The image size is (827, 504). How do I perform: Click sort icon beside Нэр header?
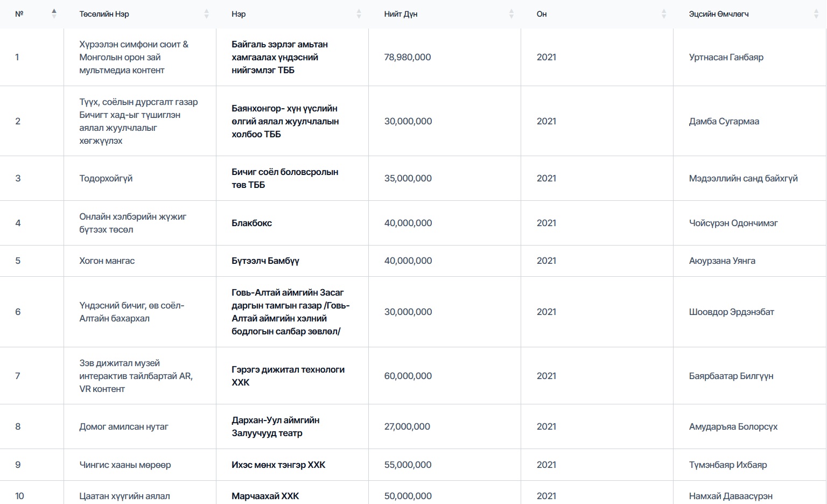coord(359,14)
